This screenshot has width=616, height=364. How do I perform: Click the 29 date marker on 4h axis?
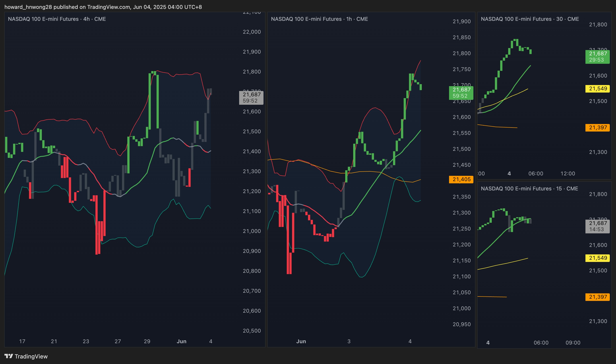[147, 341]
